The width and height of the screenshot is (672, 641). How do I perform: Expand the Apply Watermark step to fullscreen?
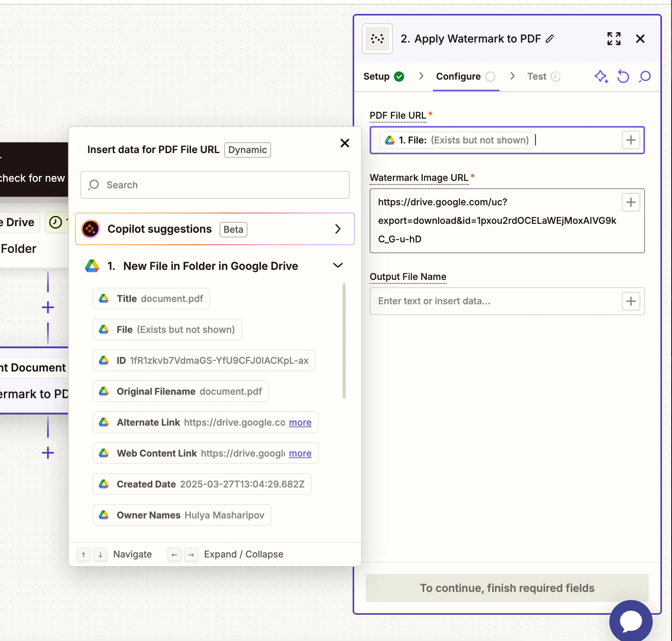click(614, 38)
